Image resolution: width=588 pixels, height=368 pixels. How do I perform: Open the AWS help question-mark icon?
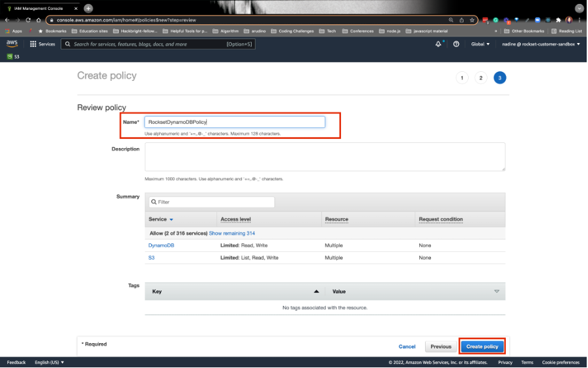coord(456,44)
